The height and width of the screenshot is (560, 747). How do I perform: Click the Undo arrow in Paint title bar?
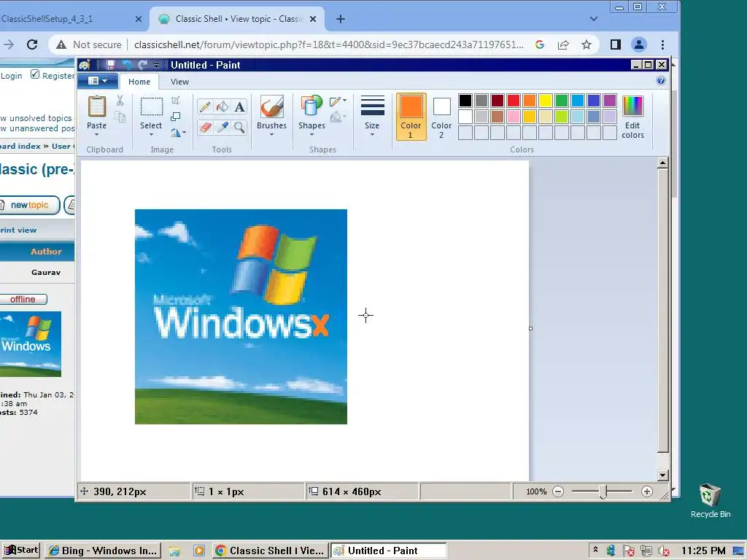pyautogui.click(x=127, y=65)
